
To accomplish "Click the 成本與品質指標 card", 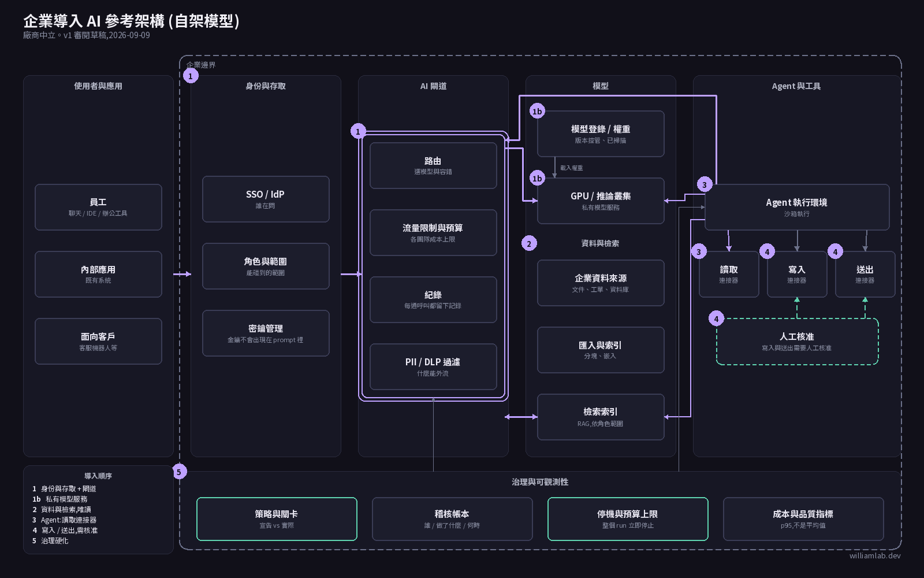I will (x=803, y=518).
